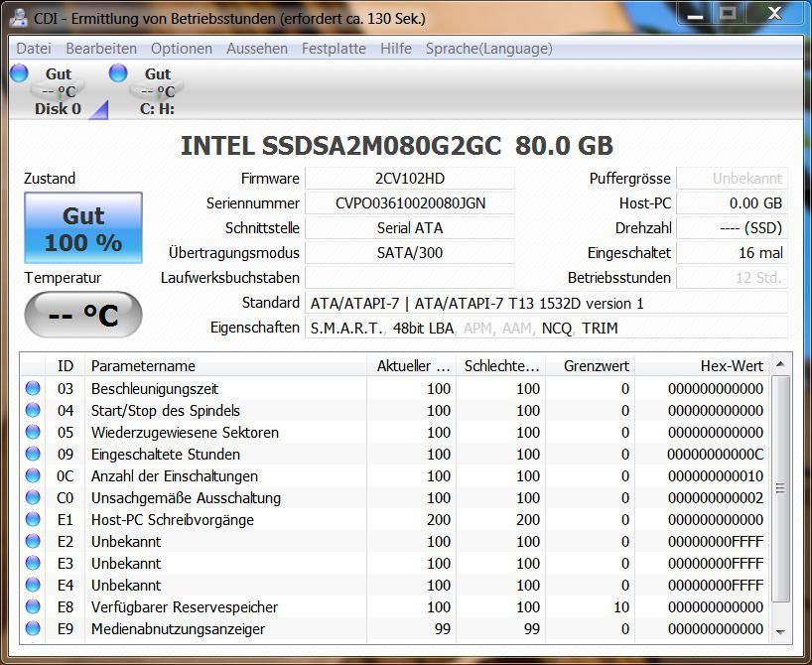The height and width of the screenshot is (665, 812).
Task: Click the serial number field CVPO03610020080JGN
Action: click(x=410, y=203)
